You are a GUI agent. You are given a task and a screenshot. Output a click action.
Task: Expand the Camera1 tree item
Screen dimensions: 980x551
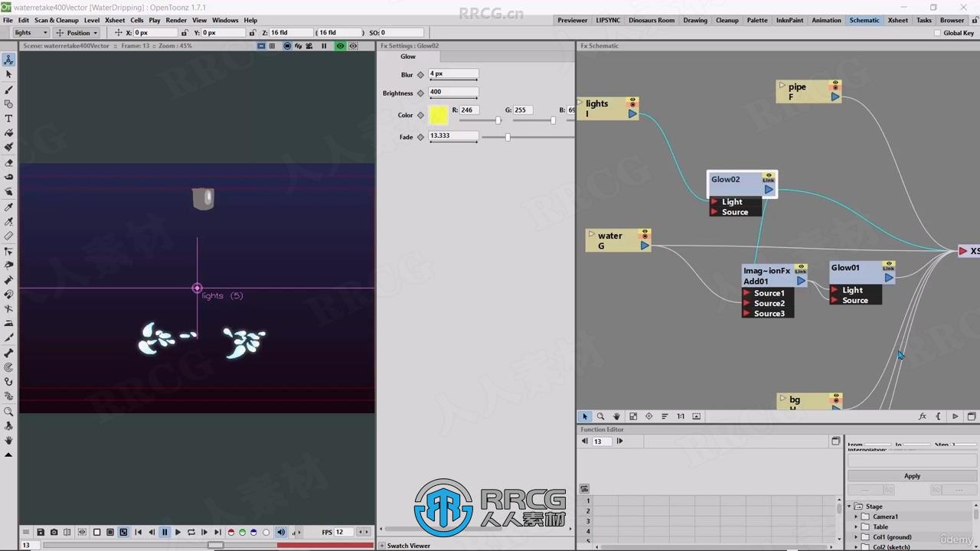[x=857, y=517]
